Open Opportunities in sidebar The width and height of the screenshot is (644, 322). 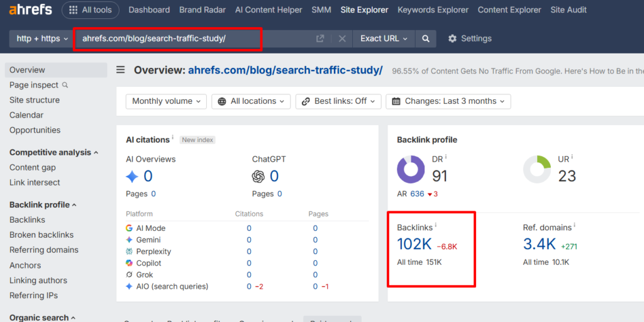click(x=35, y=130)
